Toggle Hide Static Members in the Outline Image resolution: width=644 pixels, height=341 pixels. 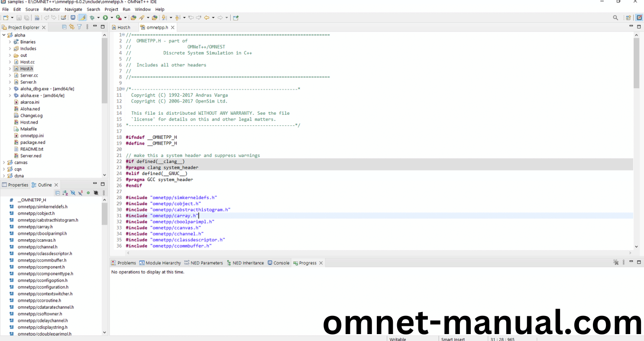click(x=80, y=193)
